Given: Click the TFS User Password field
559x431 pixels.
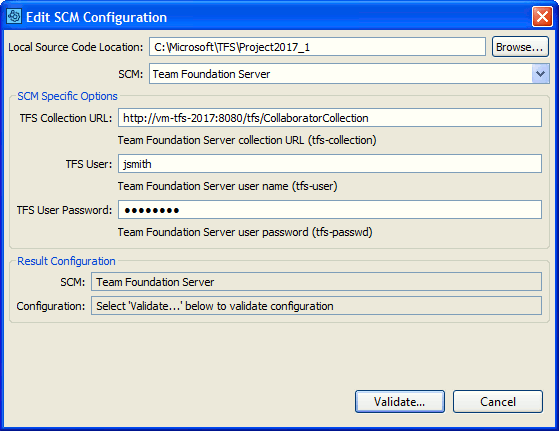Looking at the screenshot, I should pyautogui.click(x=330, y=210).
